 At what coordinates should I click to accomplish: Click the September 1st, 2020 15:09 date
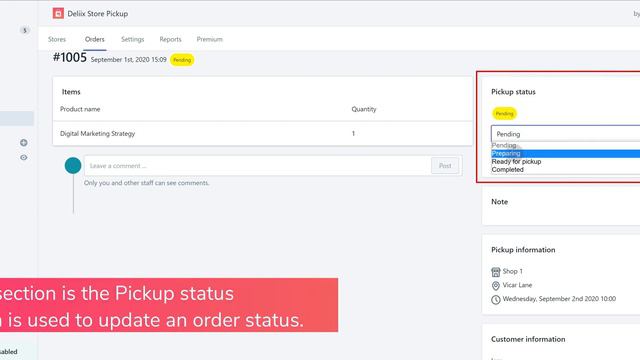pos(129,60)
